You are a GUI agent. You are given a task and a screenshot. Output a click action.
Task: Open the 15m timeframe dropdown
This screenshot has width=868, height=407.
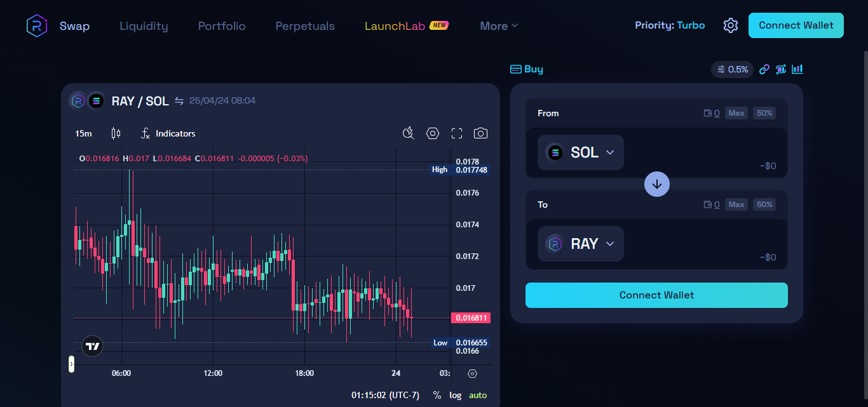(x=83, y=133)
